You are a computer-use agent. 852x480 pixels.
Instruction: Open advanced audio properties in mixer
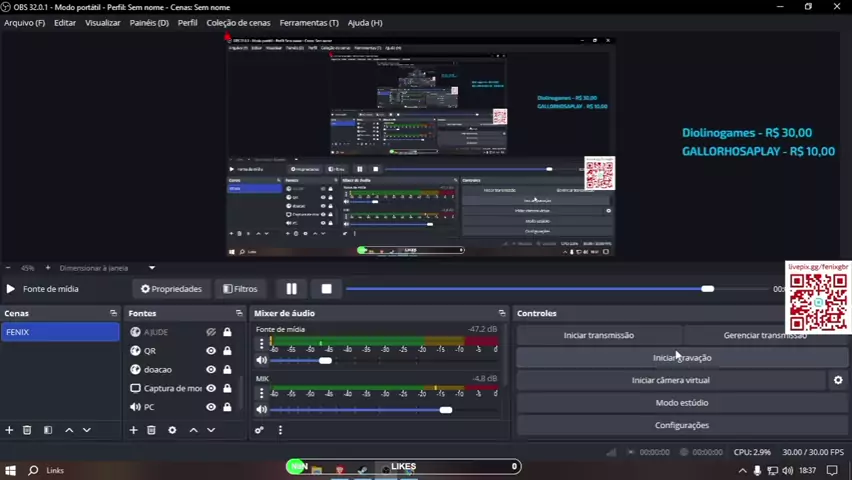pos(259,430)
